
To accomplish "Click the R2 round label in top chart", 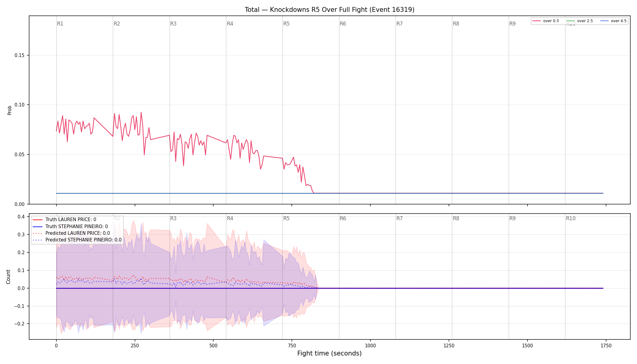I will pyautogui.click(x=117, y=24).
